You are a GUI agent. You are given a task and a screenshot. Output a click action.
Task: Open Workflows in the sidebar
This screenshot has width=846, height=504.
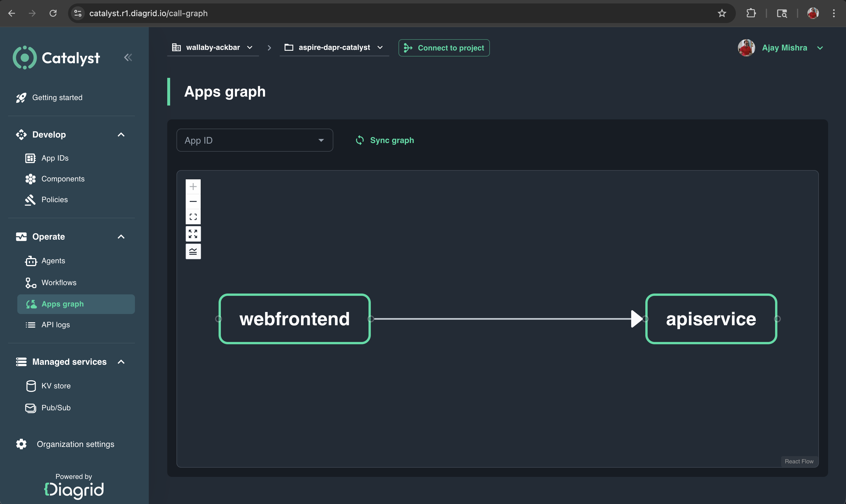(59, 282)
